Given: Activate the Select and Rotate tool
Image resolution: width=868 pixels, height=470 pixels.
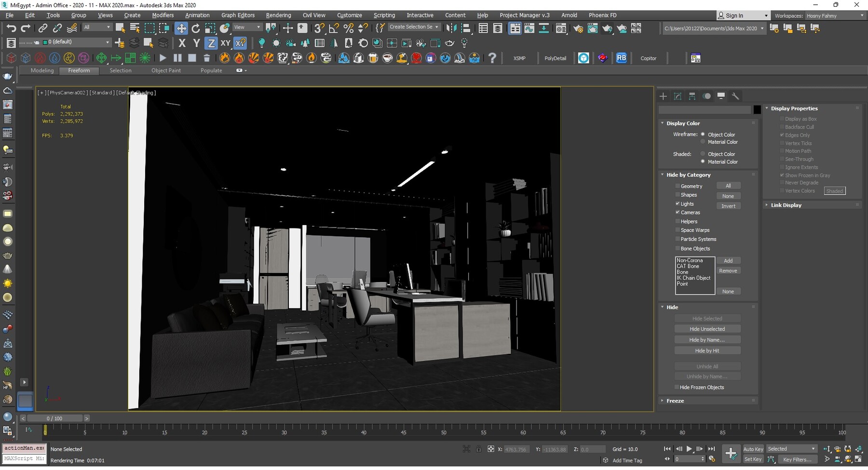Looking at the screenshot, I should [196, 28].
